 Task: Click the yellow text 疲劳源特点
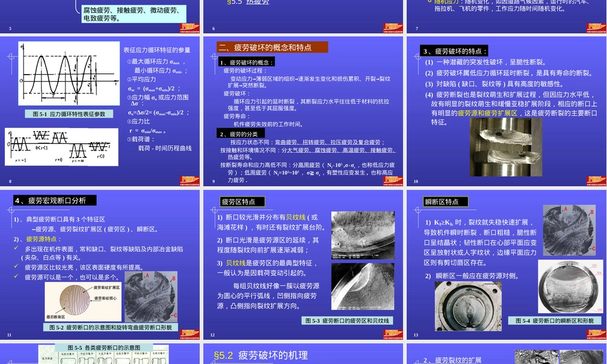point(41,239)
